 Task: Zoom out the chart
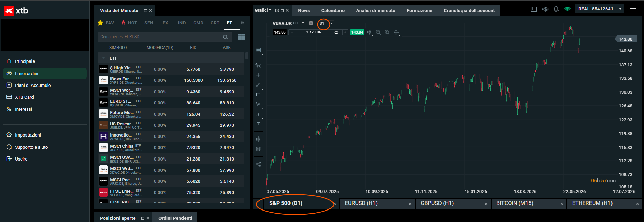pyautogui.click(x=378, y=32)
